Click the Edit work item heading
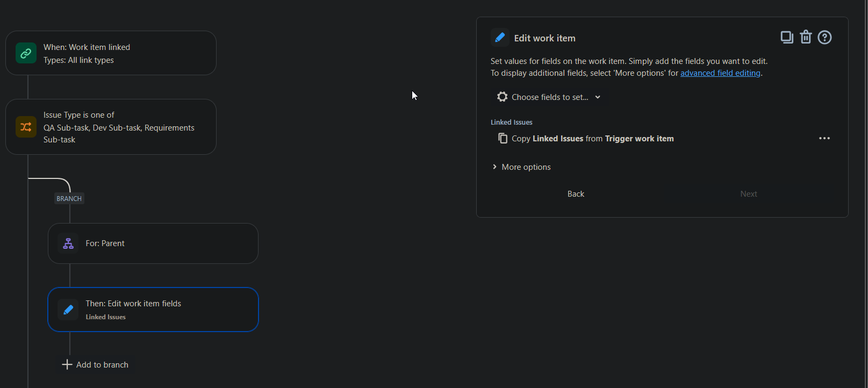Screen dimensions: 868x388 pos(544,38)
